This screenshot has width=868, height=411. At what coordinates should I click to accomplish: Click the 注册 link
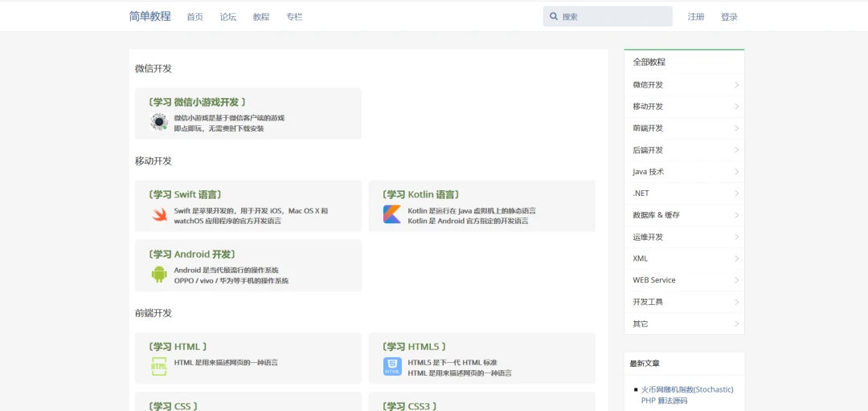[x=696, y=17]
